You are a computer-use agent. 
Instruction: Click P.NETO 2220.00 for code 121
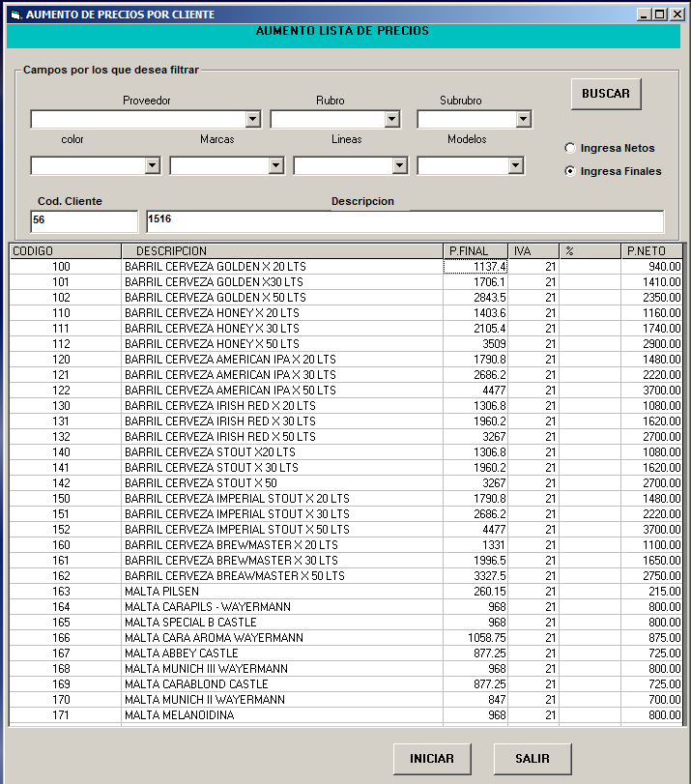[651, 375]
